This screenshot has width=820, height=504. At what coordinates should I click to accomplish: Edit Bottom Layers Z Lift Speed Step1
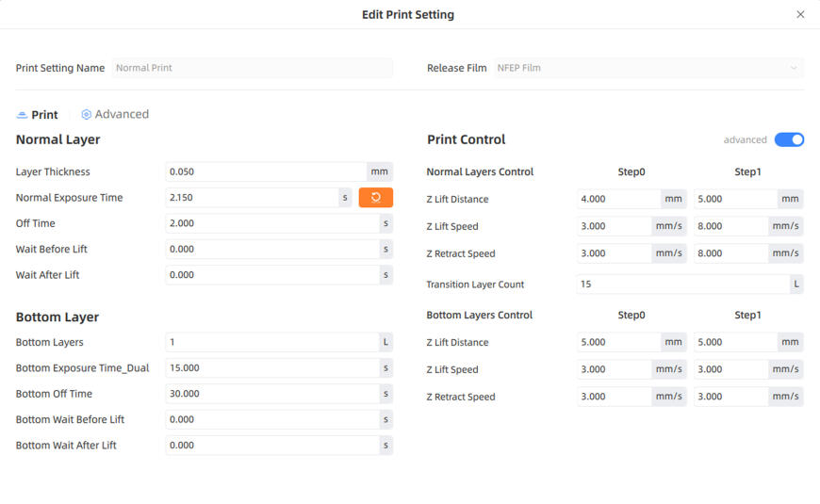(x=730, y=369)
